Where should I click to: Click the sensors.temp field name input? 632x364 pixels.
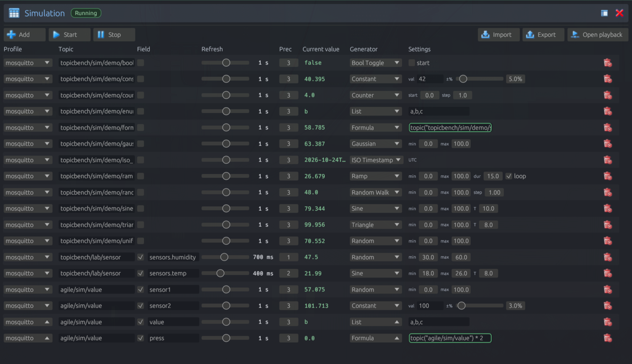pyautogui.click(x=173, y=273)
